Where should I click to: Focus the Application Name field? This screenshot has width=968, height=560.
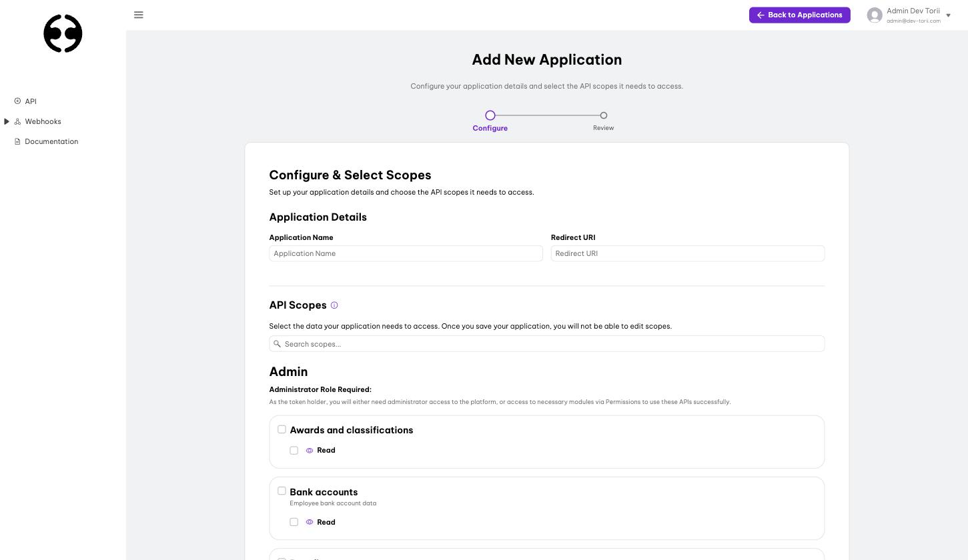tap(406, 253)
